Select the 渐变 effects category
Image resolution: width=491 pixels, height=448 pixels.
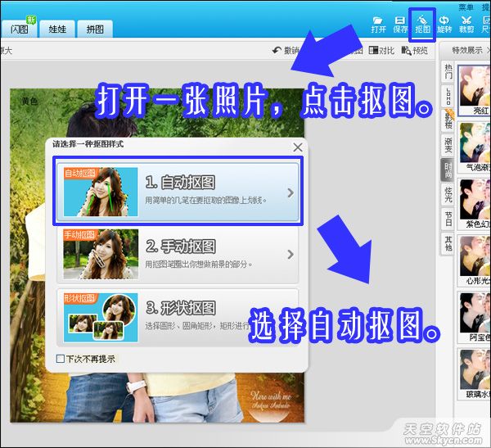tap(448, 145)
